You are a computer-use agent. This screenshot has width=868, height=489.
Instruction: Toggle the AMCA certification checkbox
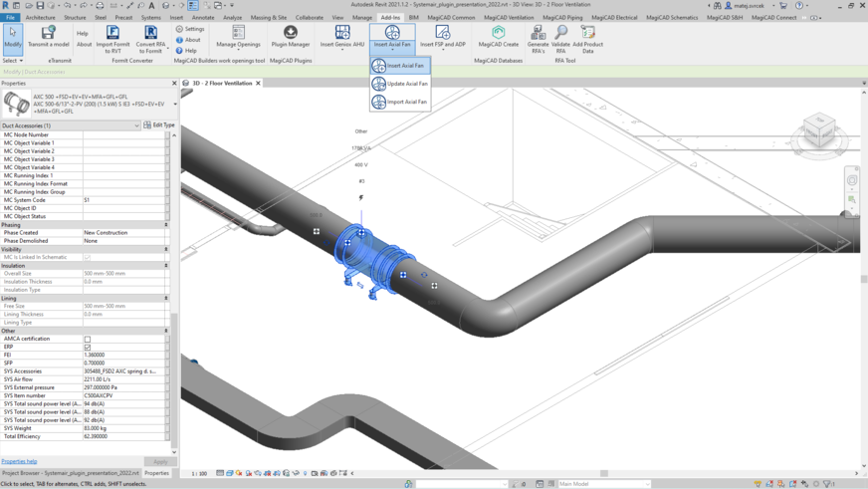pos(88,340)
